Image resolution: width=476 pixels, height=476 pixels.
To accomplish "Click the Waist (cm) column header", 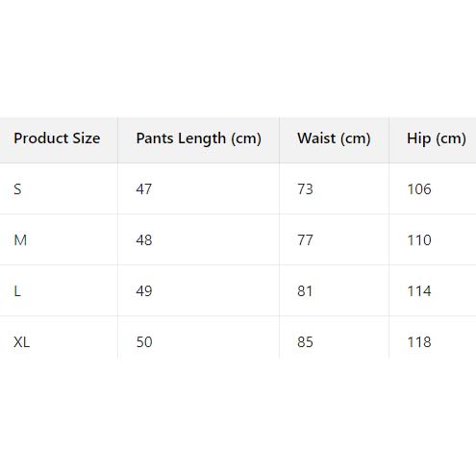I will [x=334, y=138].
